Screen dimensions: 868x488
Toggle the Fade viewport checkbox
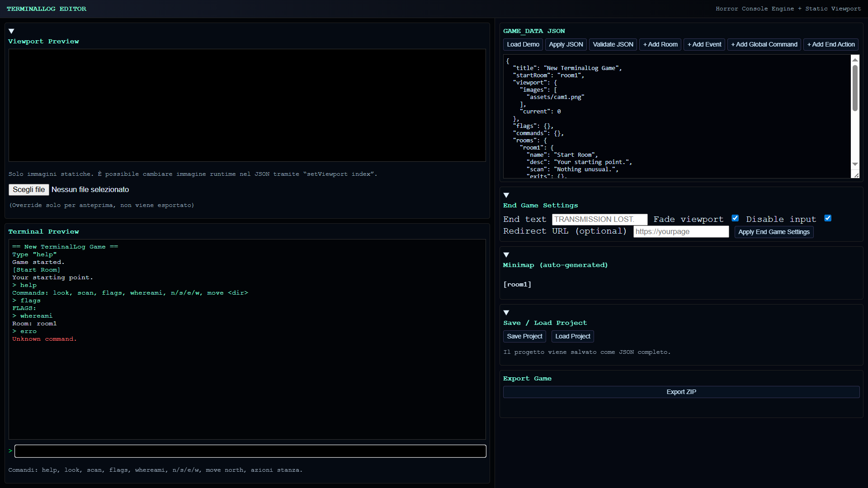click(x=735, y=218)
